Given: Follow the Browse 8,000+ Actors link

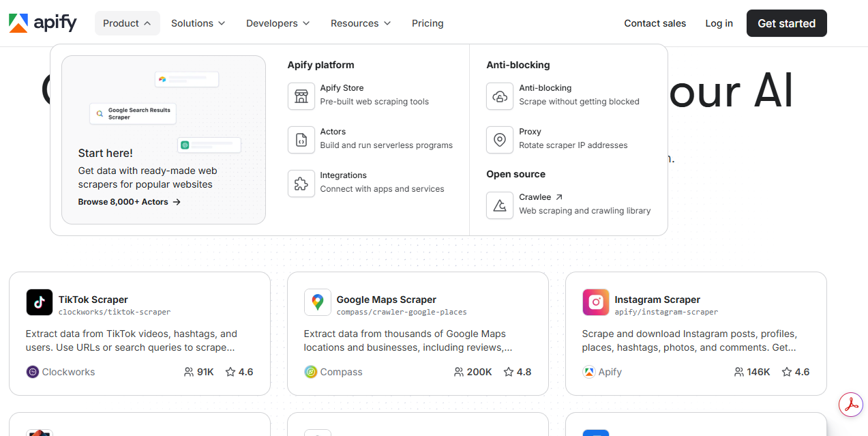Looking at the screenshot, I should point(129,202).
